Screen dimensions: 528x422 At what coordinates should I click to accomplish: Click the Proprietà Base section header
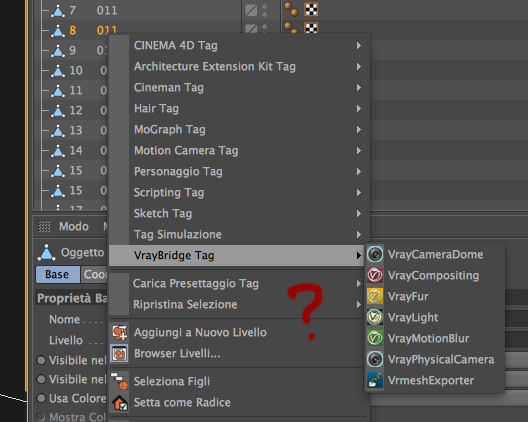[x=72, y=298]
